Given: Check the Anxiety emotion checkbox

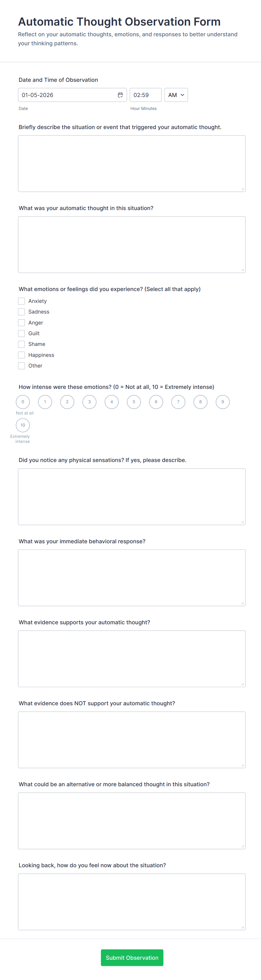Looking at the screenshot, I should click(21, 301).
